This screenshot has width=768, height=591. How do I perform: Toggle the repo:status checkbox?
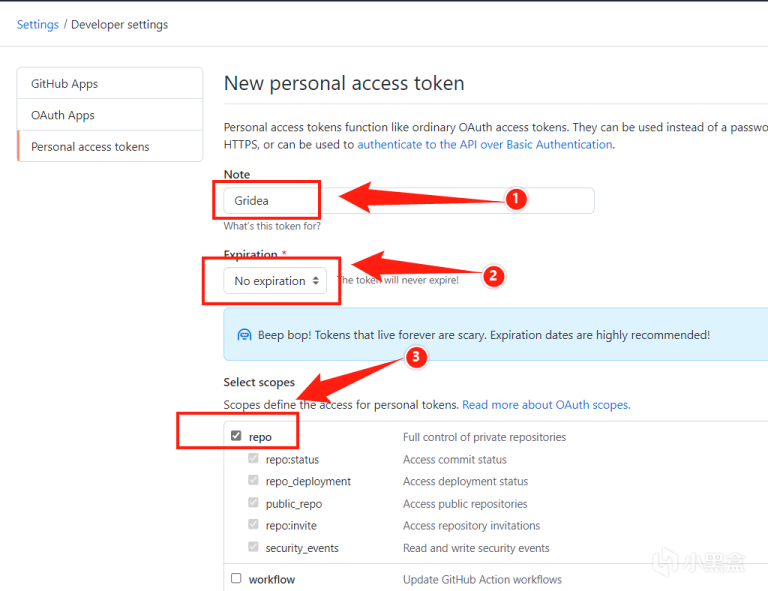click(x=254, y=459)
